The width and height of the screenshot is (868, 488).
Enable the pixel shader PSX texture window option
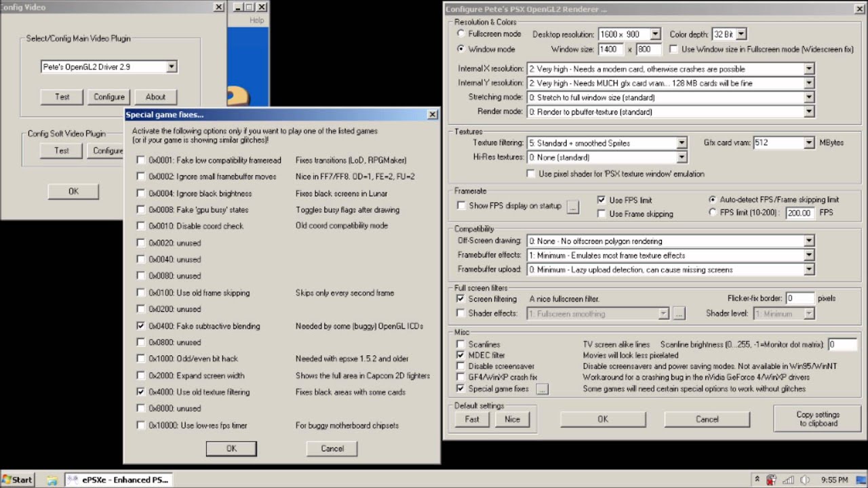pyautogui.click(x=531, y=174)
